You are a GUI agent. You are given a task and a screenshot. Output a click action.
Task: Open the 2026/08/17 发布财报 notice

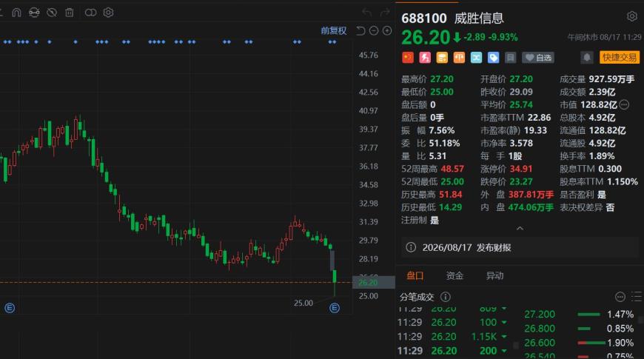pos(520,248)
